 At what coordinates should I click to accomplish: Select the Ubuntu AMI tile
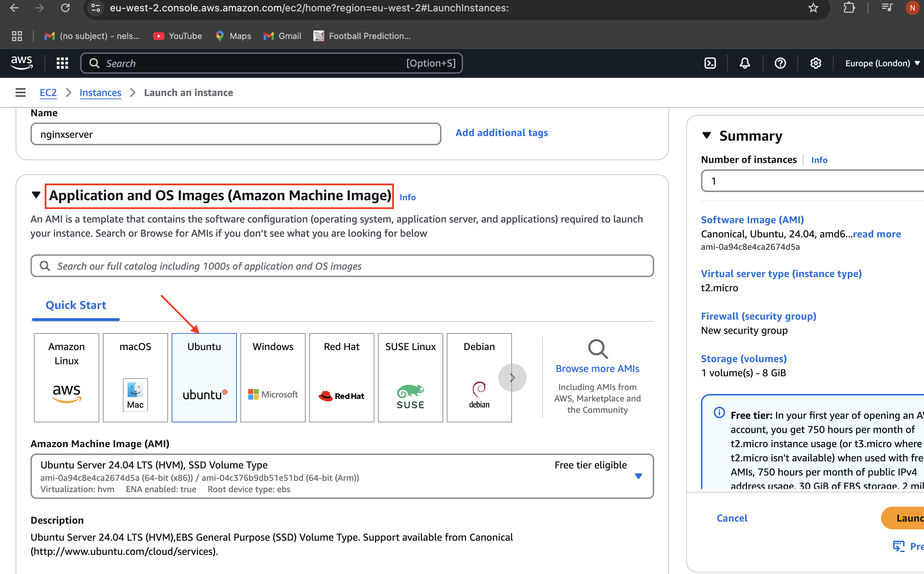[x=204, y=378]
